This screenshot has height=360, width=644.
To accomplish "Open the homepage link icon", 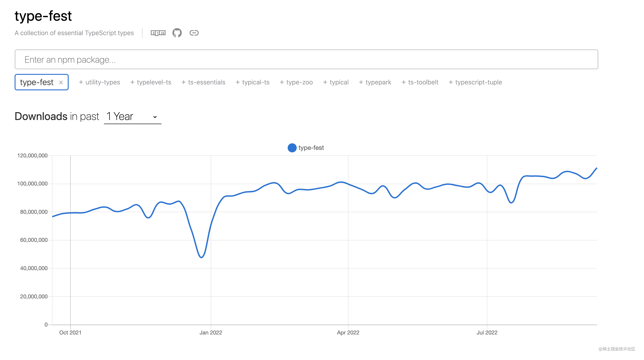I will (194, 33).
